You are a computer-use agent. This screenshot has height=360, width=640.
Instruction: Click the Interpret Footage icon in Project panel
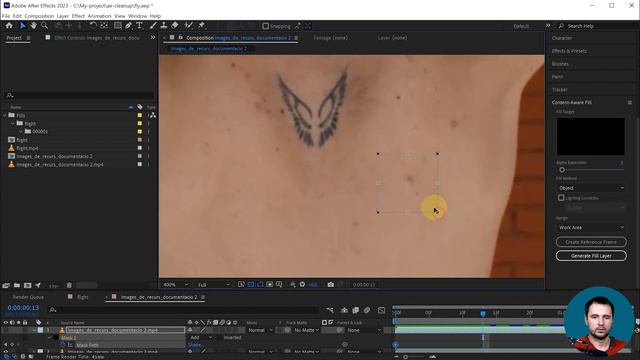point(6,285)
